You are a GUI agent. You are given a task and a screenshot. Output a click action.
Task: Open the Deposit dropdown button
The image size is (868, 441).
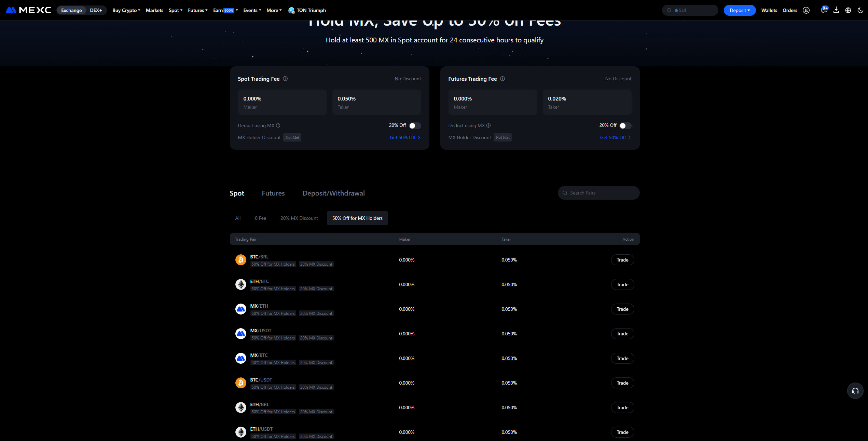click(740, 10)
